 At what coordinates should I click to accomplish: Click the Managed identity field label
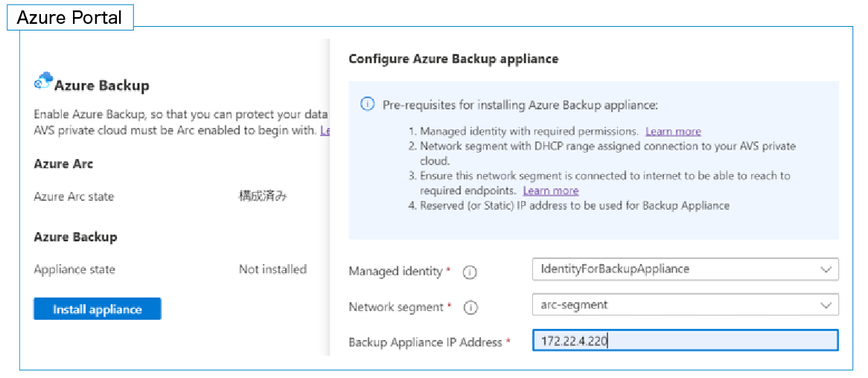click(395, 272)
